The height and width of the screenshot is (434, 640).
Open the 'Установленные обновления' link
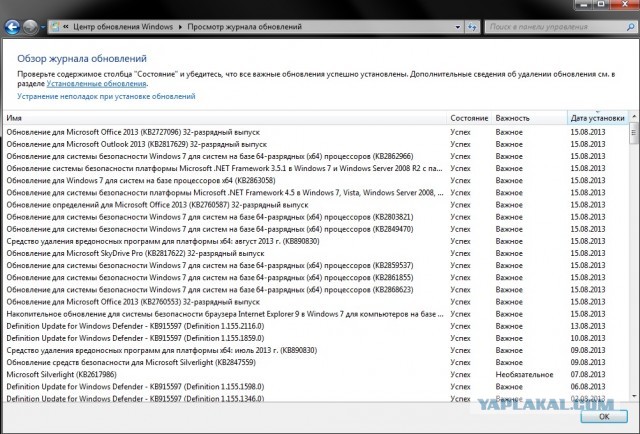pyautogui.click(x=96, y=84)
